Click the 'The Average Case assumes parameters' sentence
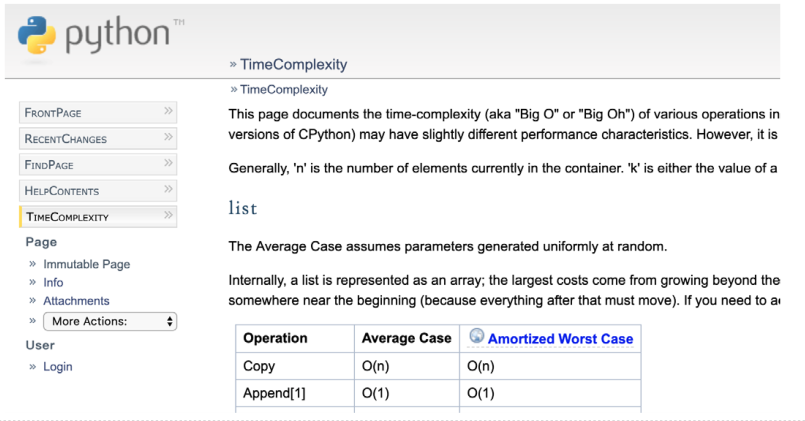 (x=448, y=246)
